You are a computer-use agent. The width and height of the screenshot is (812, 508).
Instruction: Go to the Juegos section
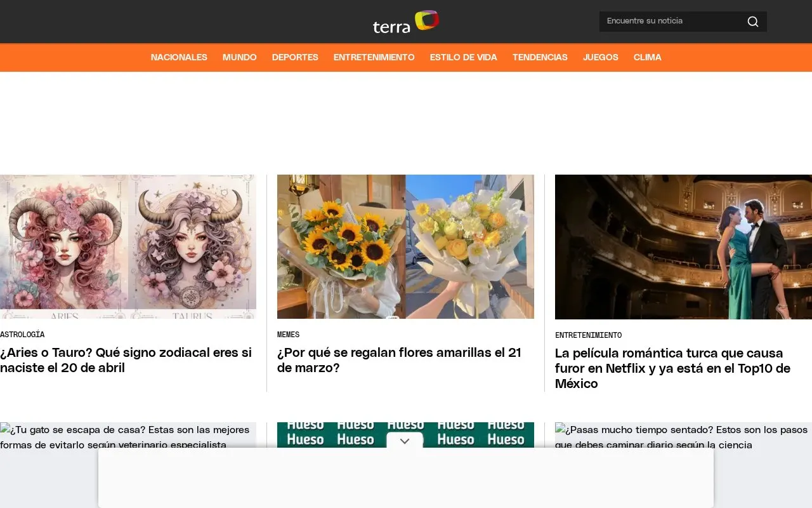(x=601, y=57)
